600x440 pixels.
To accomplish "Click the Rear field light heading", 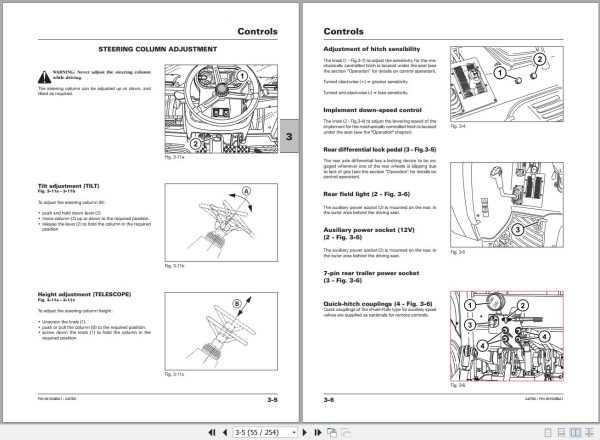I will (367, 194).
